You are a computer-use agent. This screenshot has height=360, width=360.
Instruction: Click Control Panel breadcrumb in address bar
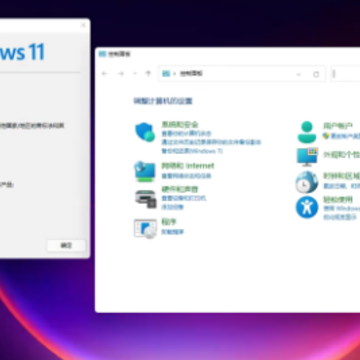(x=191, y=74)
